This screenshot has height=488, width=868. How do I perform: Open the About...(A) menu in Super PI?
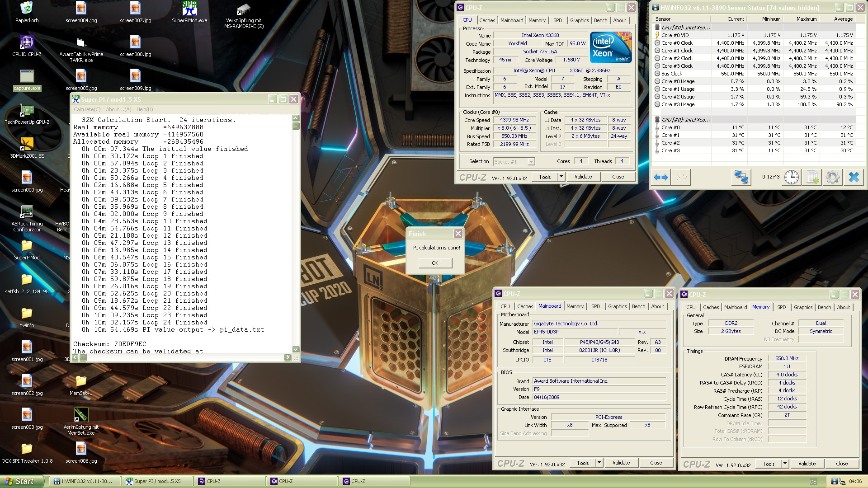pyautogui.click(x=118, y=109)
